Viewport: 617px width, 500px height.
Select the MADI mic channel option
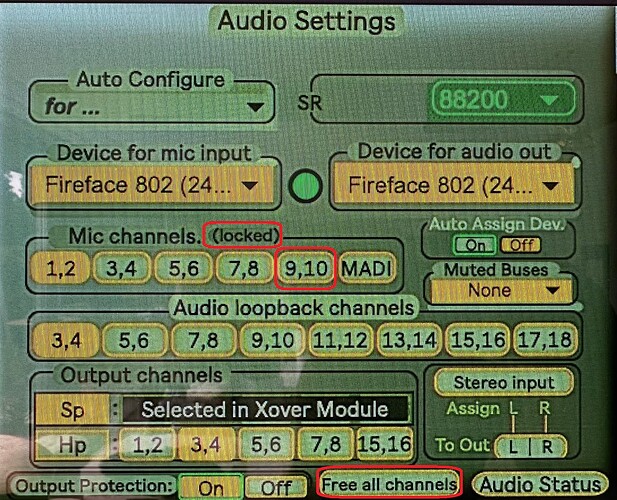pos(367,268)
